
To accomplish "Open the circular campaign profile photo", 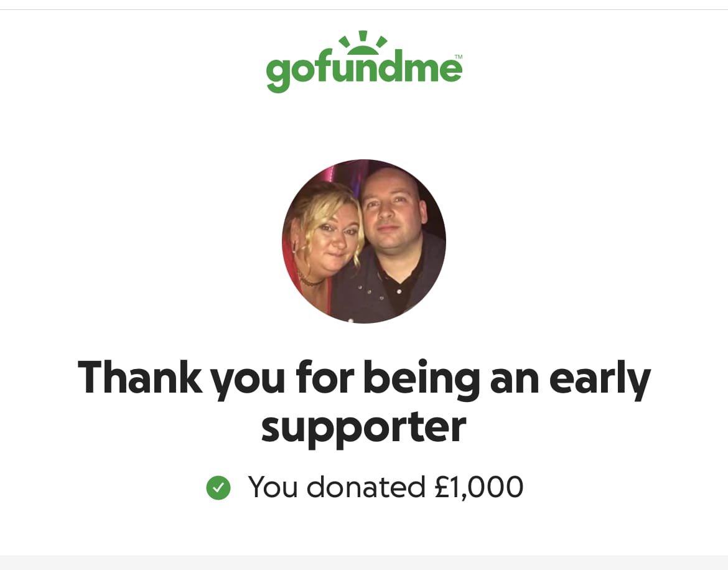I will pos(364,241).
